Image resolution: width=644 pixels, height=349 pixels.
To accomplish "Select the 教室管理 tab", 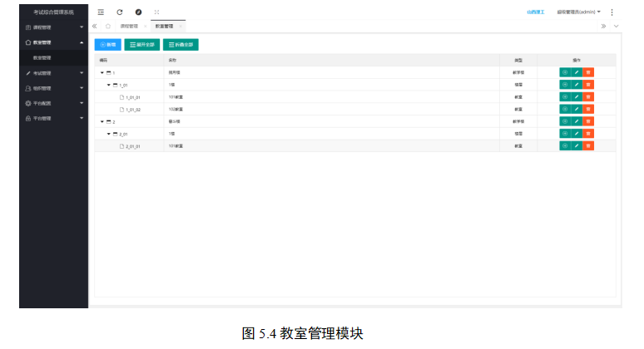I will coord(164,27).
